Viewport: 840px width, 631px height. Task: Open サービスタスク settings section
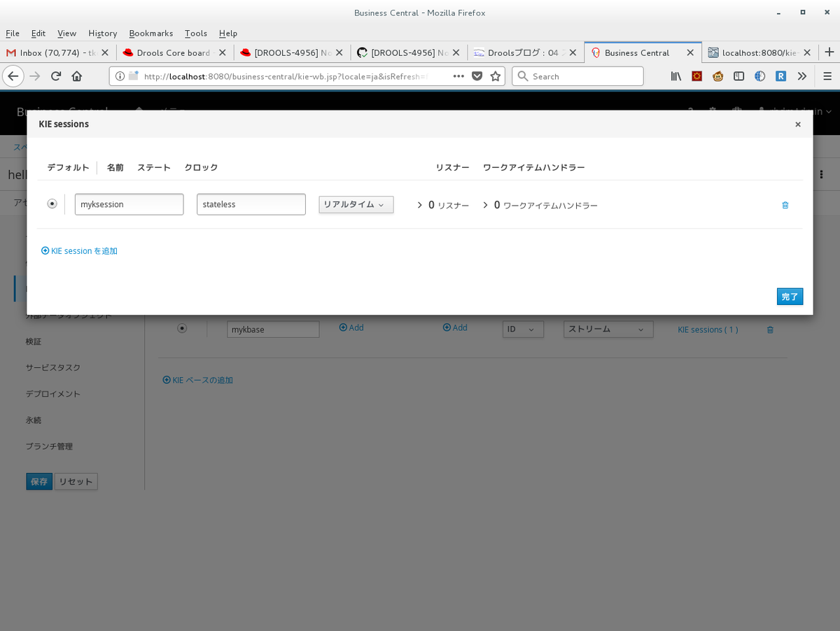(53, 367)
